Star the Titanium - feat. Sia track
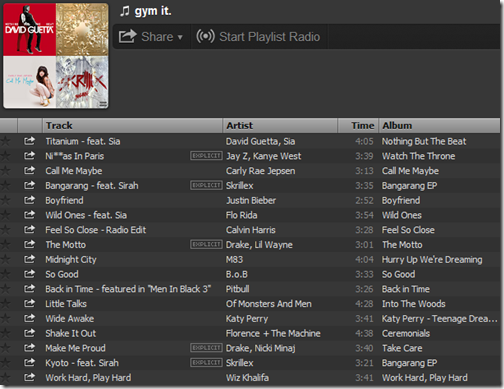This screenshot has height=389, width=504. tap(5, 141)
